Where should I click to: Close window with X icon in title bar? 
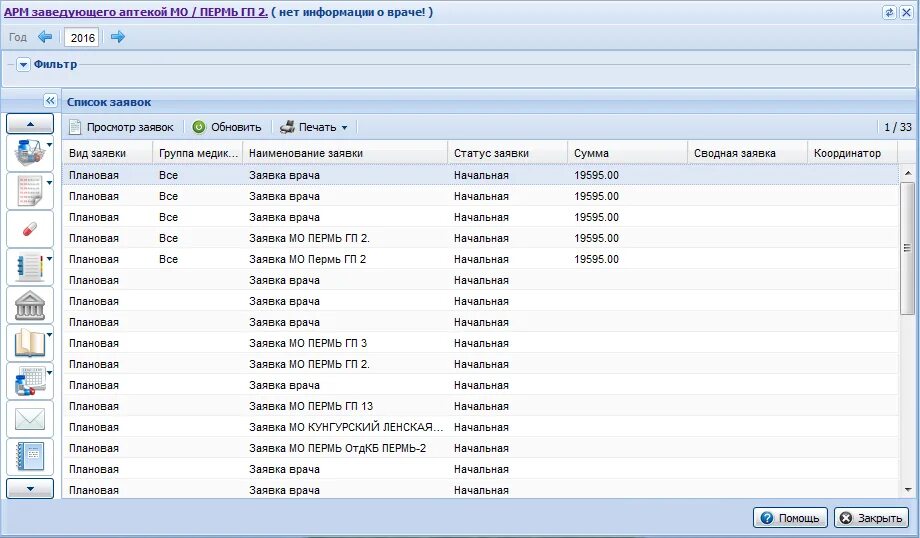(906, 12)
